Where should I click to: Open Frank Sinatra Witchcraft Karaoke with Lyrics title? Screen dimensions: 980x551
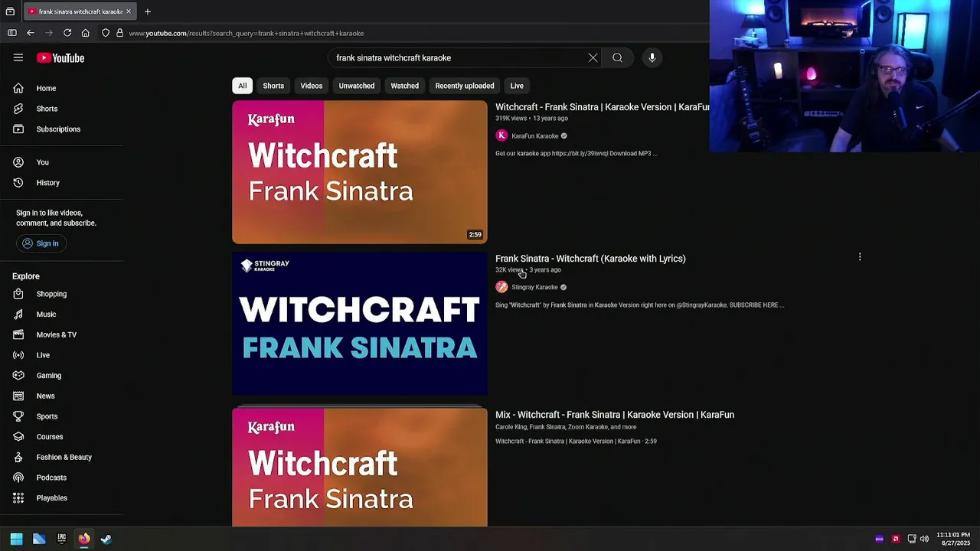tap(590, 259)
